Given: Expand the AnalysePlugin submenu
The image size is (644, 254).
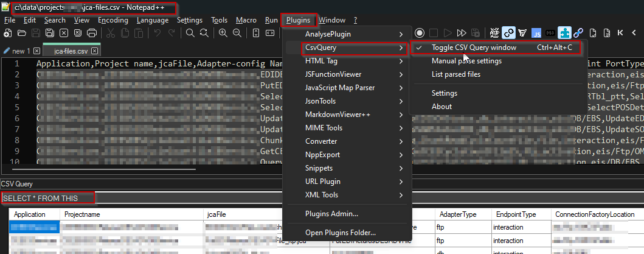Looking at the screenshot, I should point(348,34).
